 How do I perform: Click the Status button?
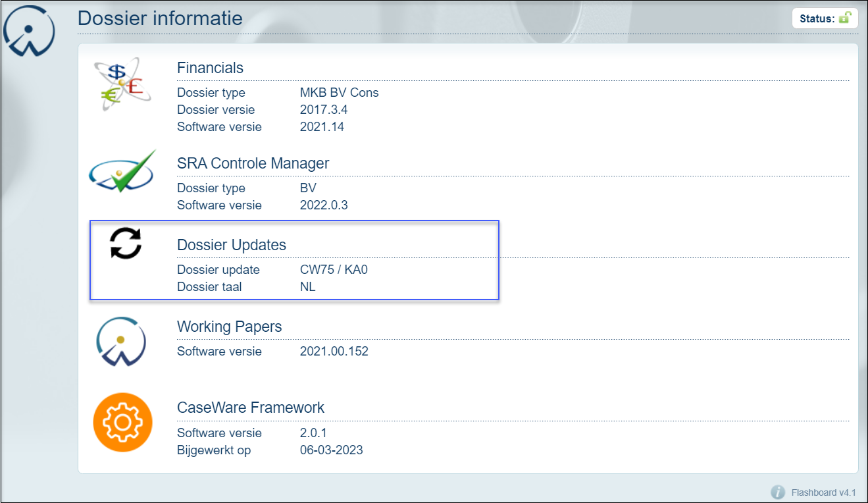click(x=825, y=18)
